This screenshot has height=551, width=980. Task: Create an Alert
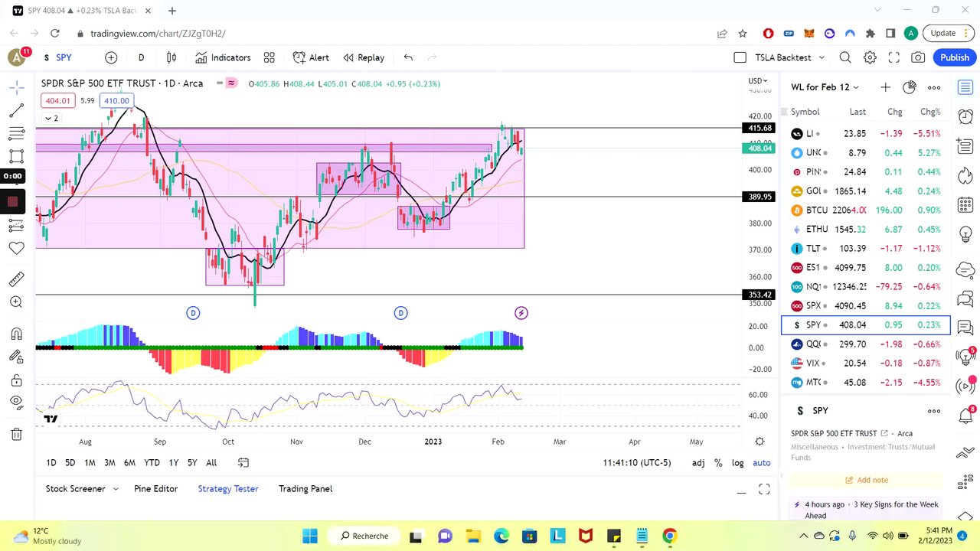click(x=311, y=57)
